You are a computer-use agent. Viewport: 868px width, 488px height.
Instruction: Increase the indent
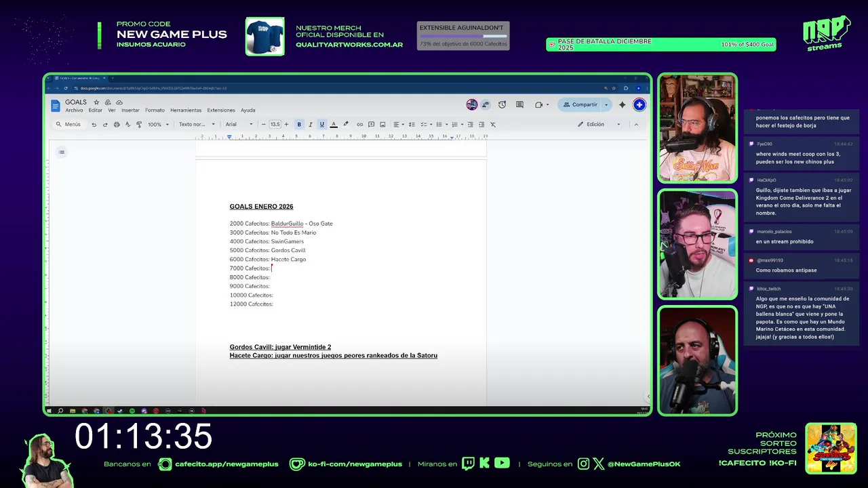pyautogui.click(x=481, y=125)
